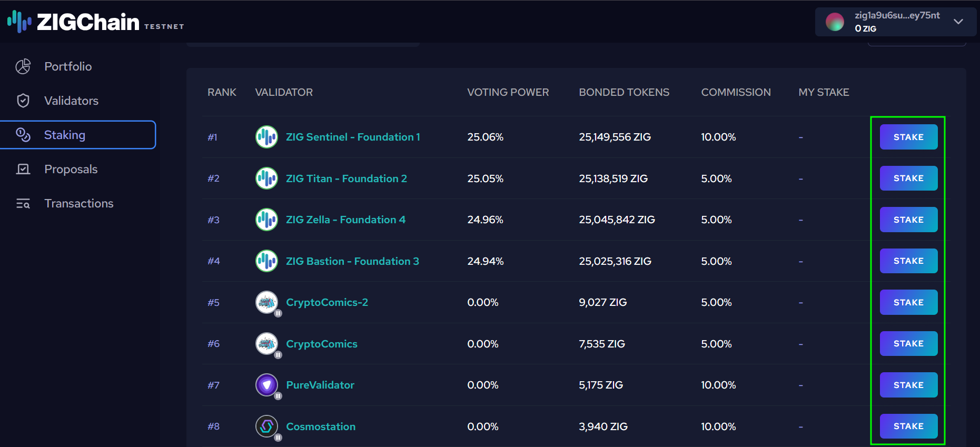Click the Proposals ballot icon
The image size is (980, 447).
[x=23, y=169]
